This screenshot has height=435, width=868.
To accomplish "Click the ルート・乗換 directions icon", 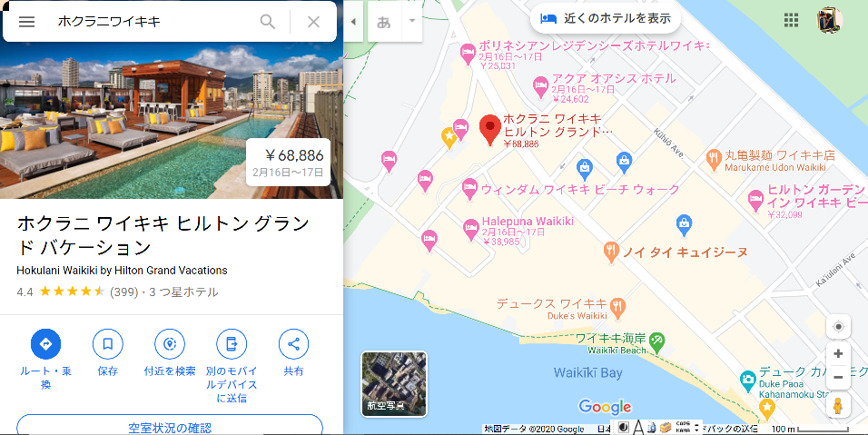I will pyautogui.click(x=46, y=344).
